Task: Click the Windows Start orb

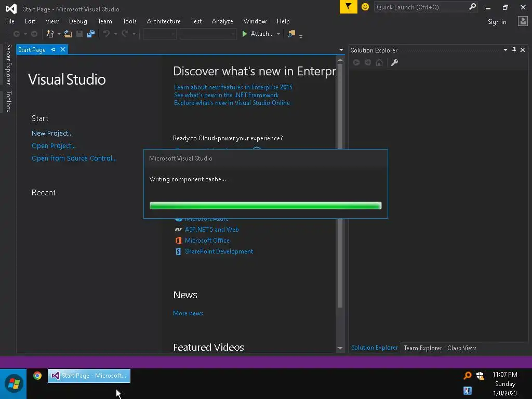Action: [14, 384]
